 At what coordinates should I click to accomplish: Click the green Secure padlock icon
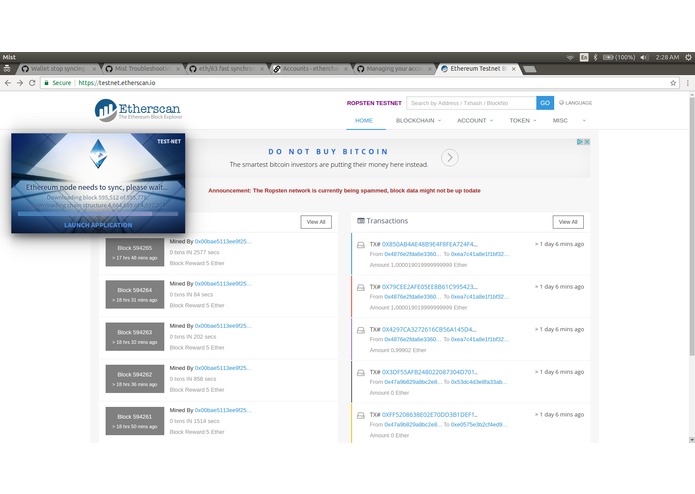tap(47, 83)
